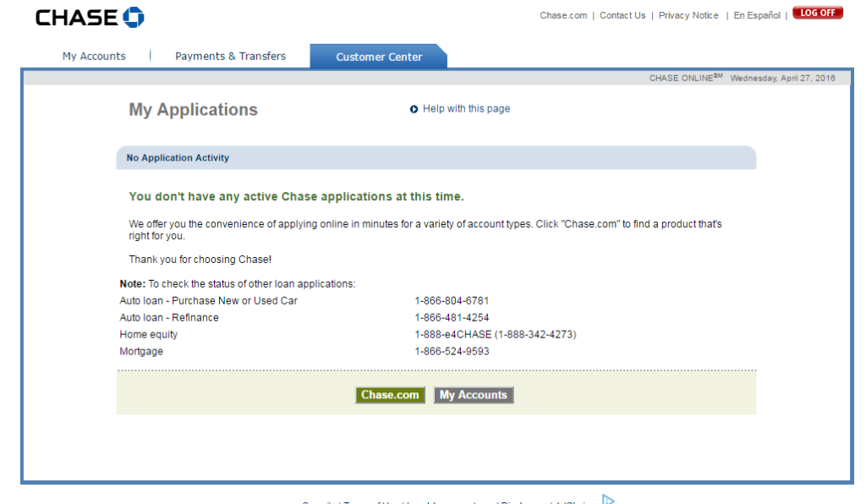Click phone number 1-866-524-9593
The image size is (866, 504).
click(452, 352)
